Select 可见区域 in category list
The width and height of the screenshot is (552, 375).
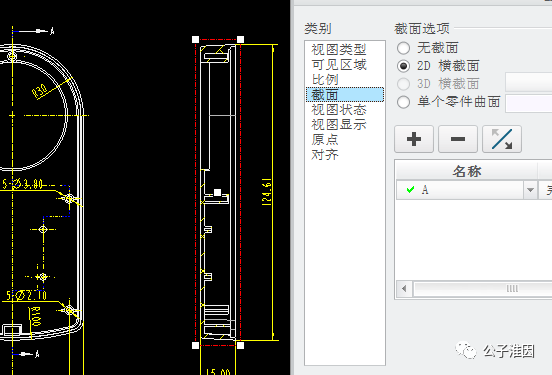pyautogui.click(x=339, y=65)
